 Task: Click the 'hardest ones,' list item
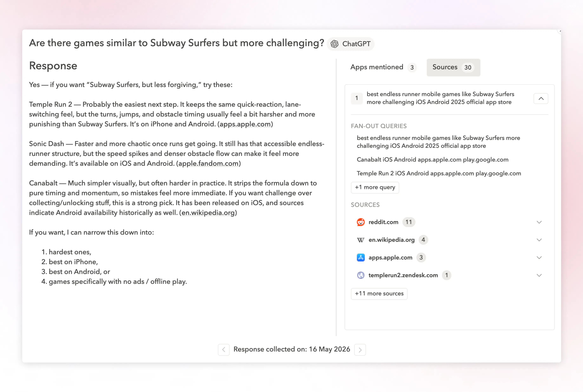[70, 252]
